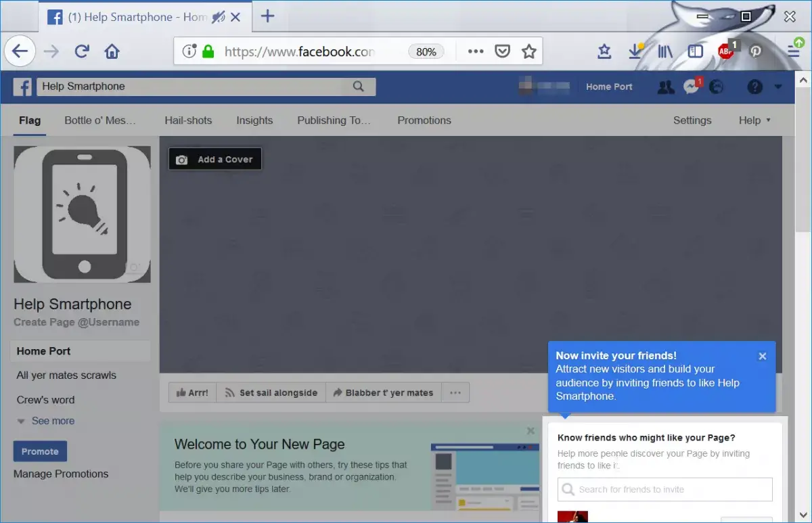Close the Welcome to Your New Page card
This screenshot has width=812, height=523.
tap(531, 430)
